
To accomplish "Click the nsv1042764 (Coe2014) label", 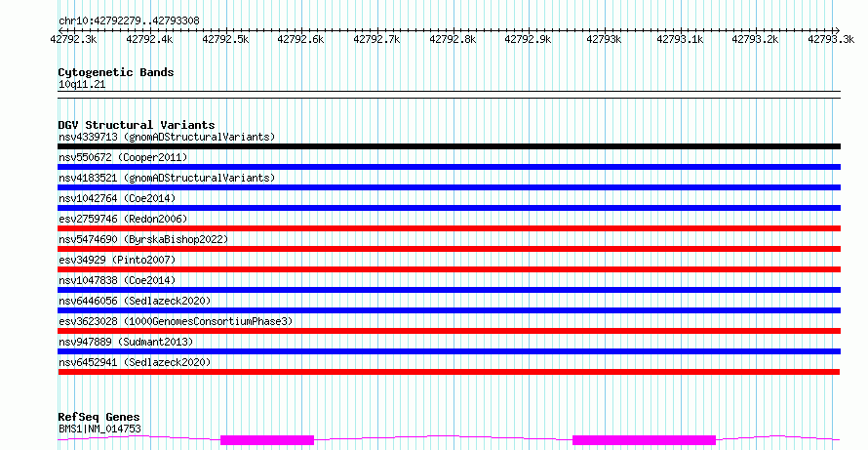I will (117, 198).
